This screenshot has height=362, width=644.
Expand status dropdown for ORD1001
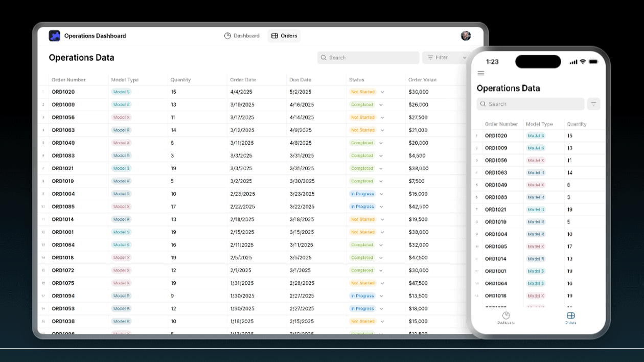click(382, 232)
